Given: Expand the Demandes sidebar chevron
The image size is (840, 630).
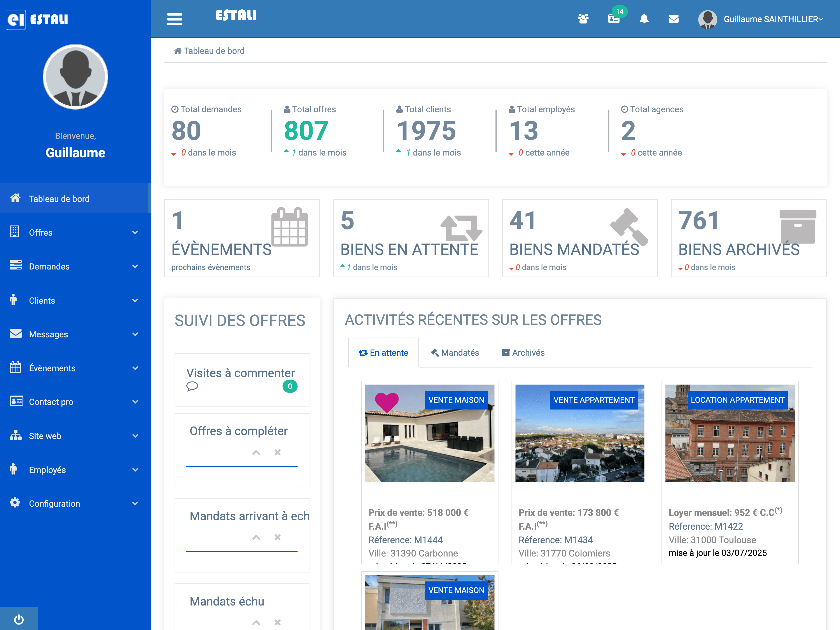Looking at the screenshot, I should [x=136, y=266].
